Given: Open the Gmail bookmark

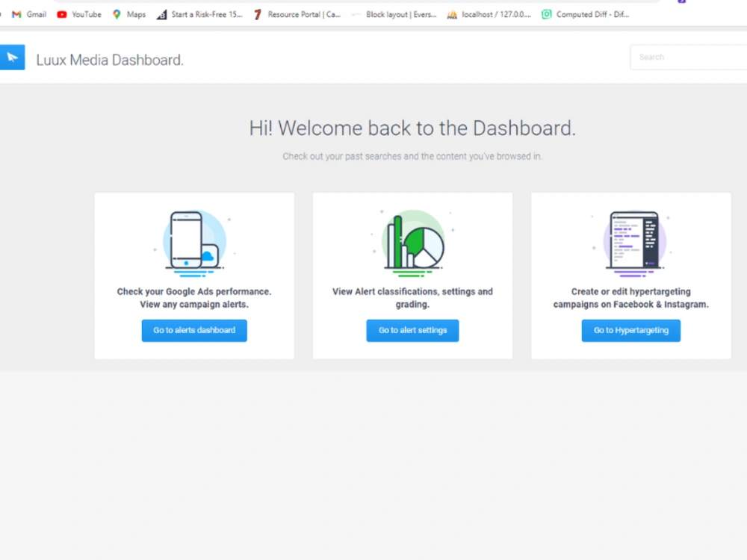Looking at the screenshot, I should point(29,14).
